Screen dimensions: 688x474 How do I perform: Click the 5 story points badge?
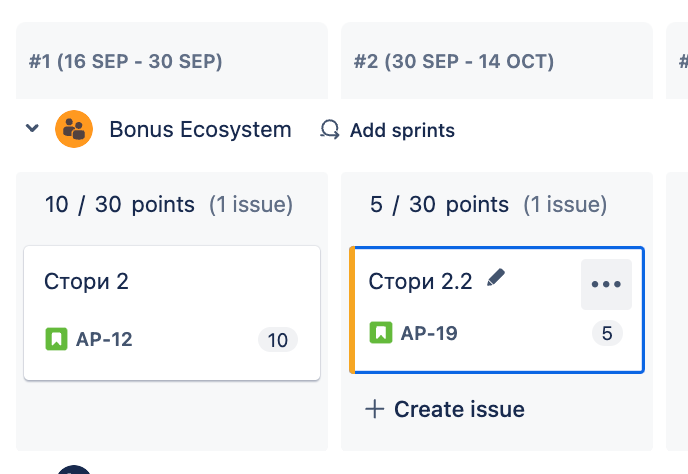pyautogui.click(x=606, y=334)
